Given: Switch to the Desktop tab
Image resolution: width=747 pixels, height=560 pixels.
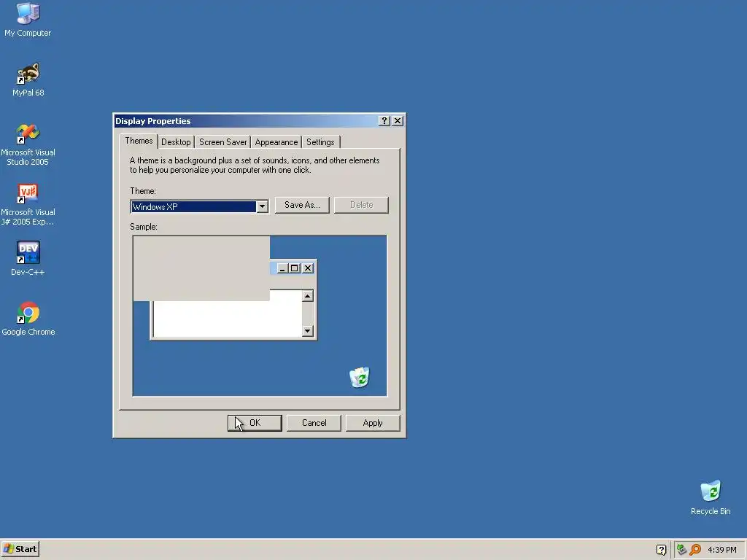Looking at the screenshot, I should click(176, 142).
